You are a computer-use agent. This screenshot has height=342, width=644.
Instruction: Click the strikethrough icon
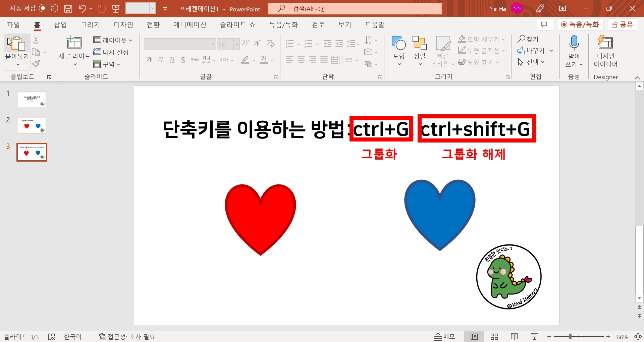195,60
